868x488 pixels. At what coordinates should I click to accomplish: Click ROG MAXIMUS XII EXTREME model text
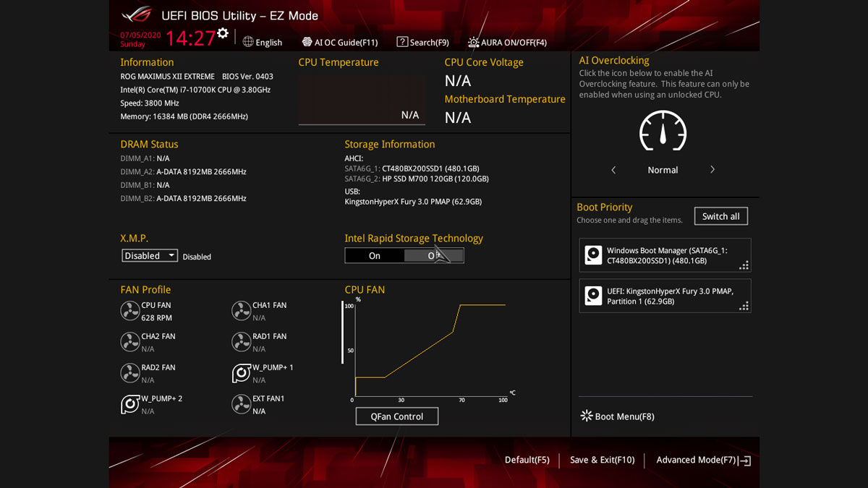coord(167,76)
